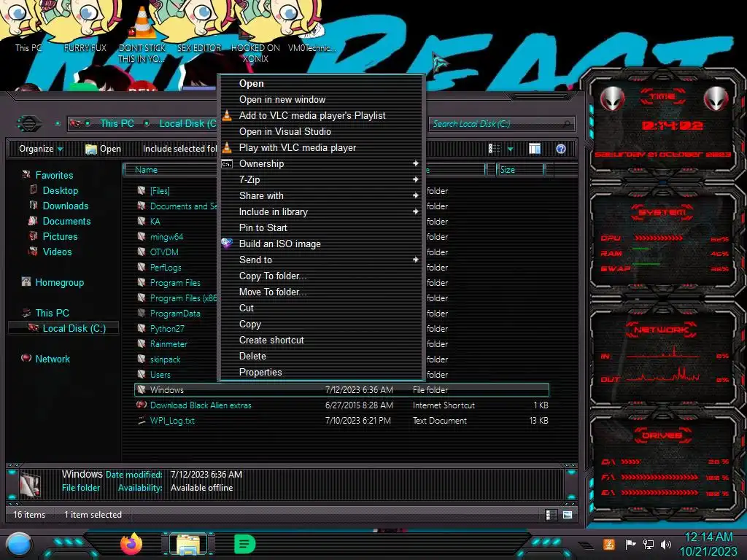Screen dimensions: 747x560
Task: Click the taskbar clock showing 12:14 AM
Action: [708, 544]
